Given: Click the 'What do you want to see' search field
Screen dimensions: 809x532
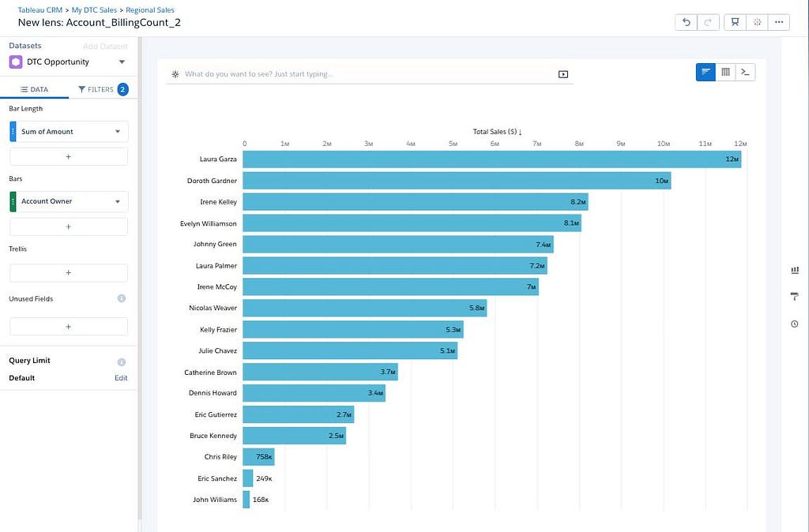Looking at the screenshot, I should tap(369, 74).
